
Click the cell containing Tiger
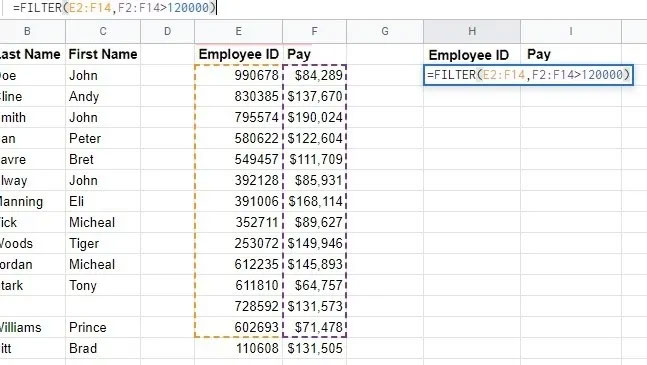pyautogui.click(x=103, y=243)
